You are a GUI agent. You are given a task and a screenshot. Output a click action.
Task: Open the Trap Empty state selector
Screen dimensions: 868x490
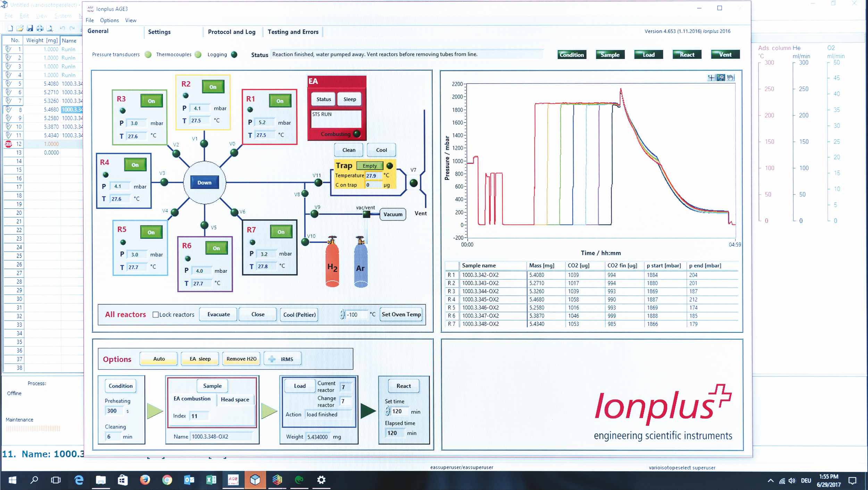tap(369, 166)
